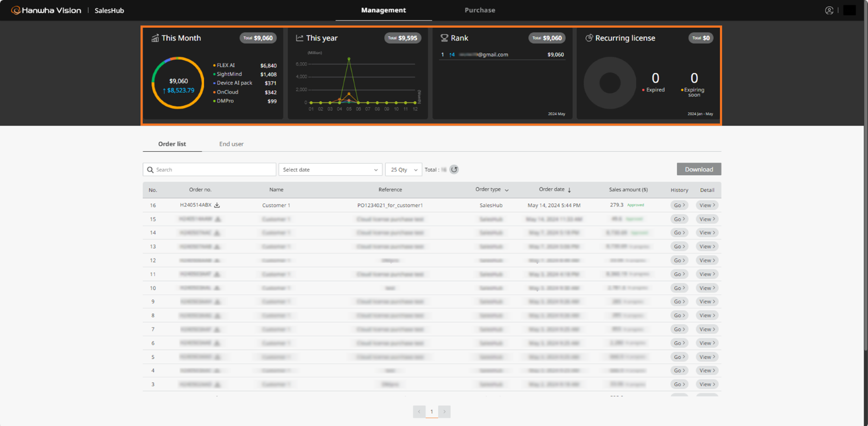
Task: Click the This Month donut chart
Action: 178,83
